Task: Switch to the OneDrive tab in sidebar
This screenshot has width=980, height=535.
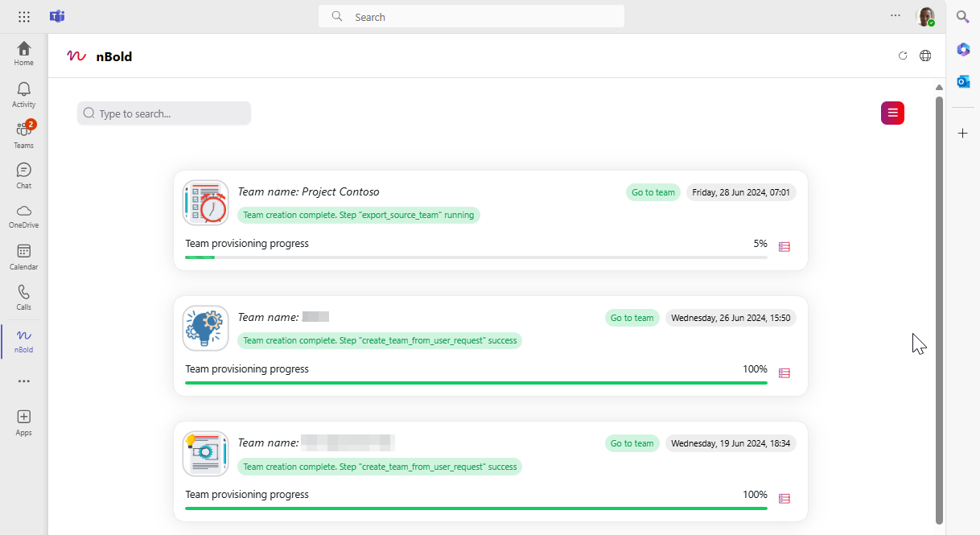Action: click(x=24, y=216)
